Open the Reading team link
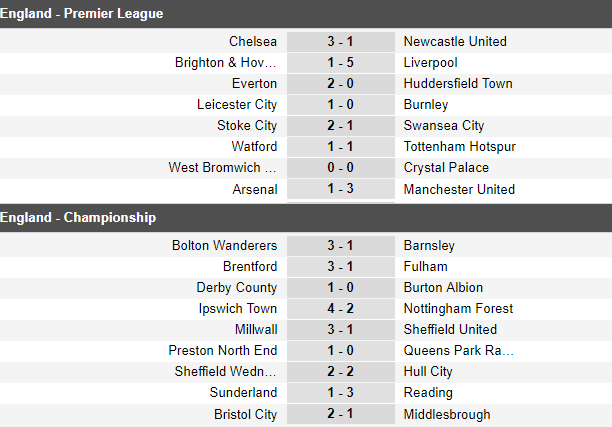The width and height of the screenshot is (612, 427). (x=428, y=393)
